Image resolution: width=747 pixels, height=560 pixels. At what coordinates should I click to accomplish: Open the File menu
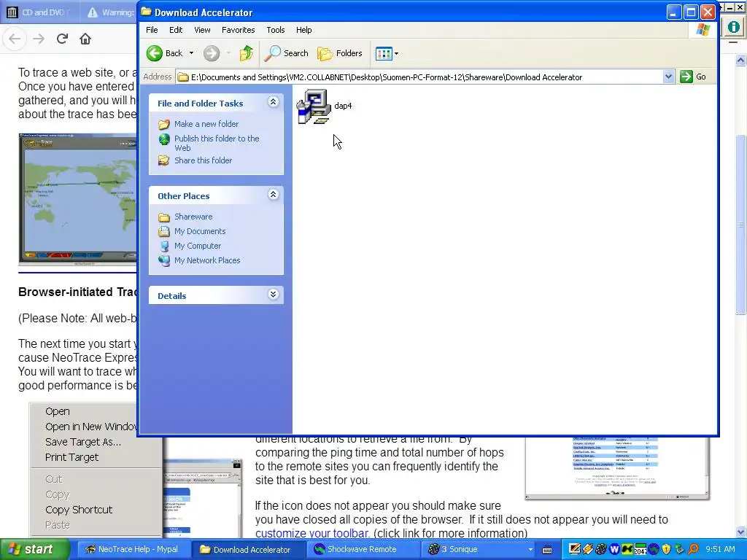click(x=152, y=30)
